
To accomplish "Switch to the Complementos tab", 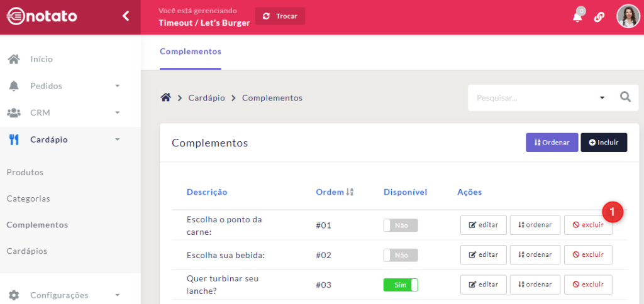I will point(191,52).
